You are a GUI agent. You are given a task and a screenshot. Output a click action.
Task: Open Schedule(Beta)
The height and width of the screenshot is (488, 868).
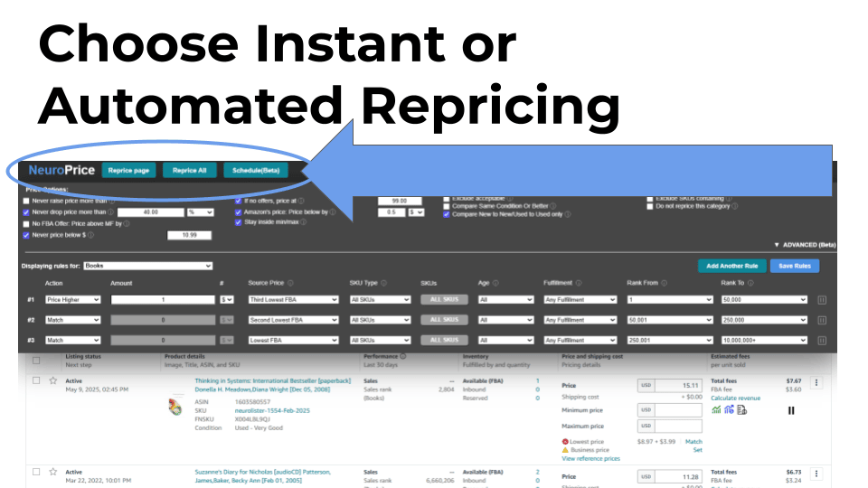pos(256,171)
